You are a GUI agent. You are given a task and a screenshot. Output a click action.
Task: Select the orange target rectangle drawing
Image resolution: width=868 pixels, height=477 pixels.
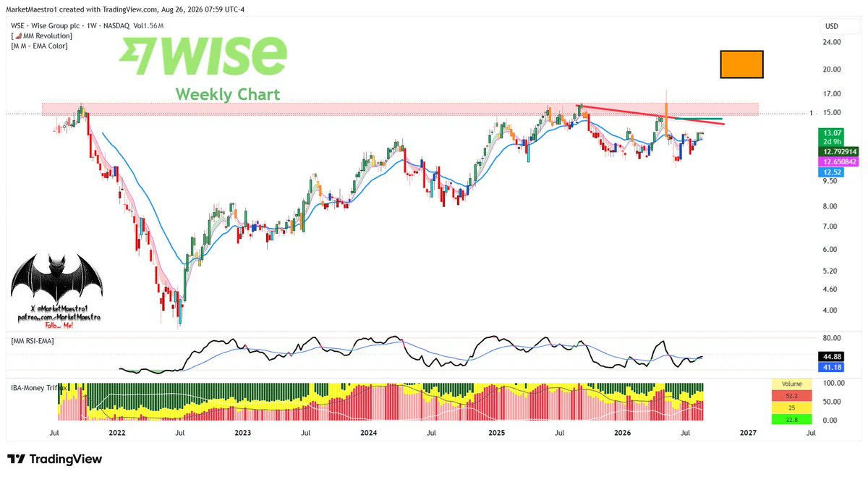point(742,64)
